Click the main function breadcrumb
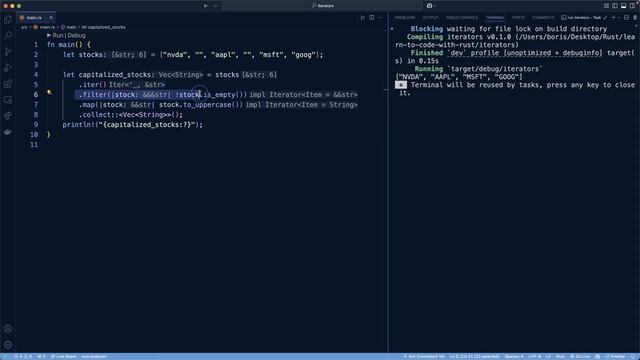Screen dimensions: 640x360 pos(69,27)
